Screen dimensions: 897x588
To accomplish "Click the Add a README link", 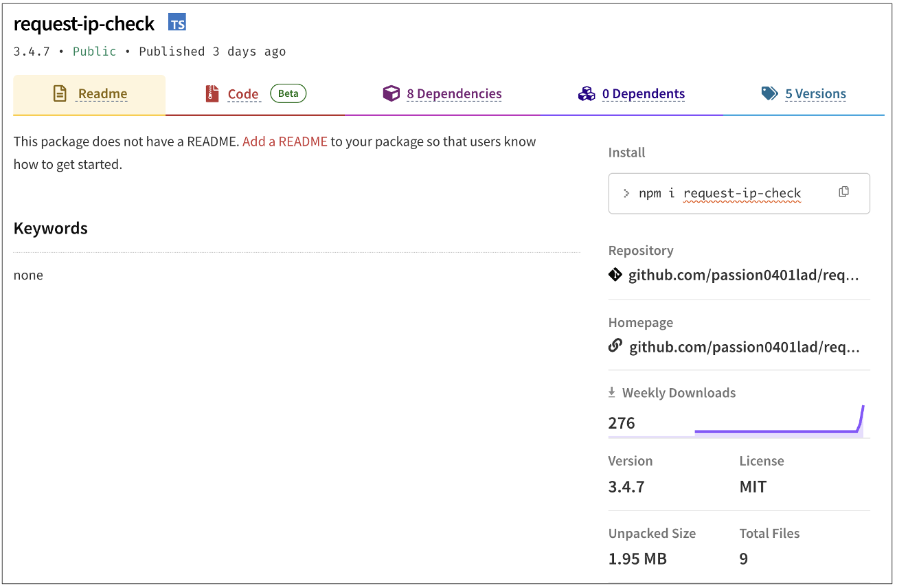I will pos(285,142).
